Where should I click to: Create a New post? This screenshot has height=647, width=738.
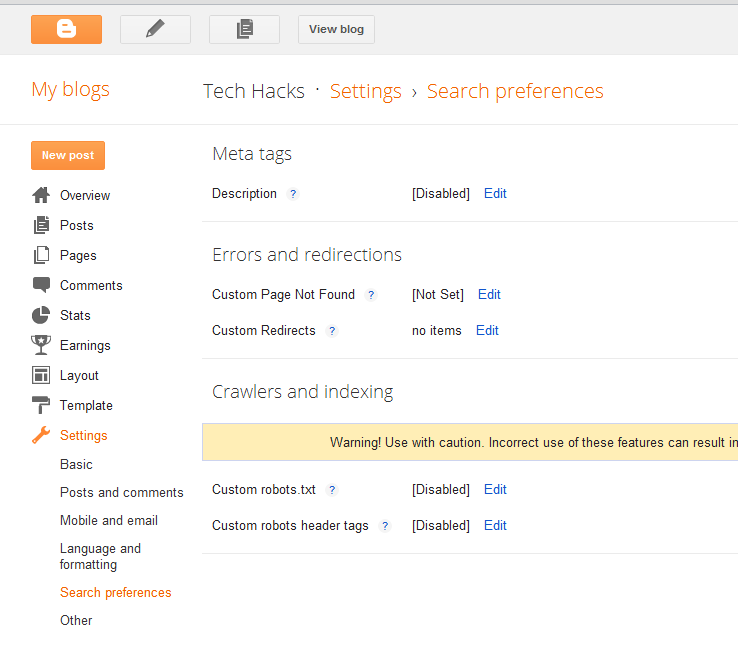pos(68,155)
